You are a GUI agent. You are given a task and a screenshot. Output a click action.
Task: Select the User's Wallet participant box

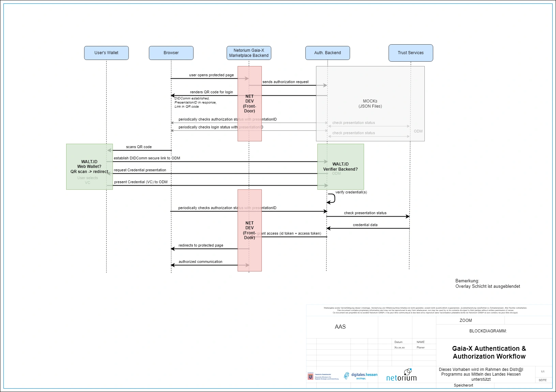(x=106, y=53)
